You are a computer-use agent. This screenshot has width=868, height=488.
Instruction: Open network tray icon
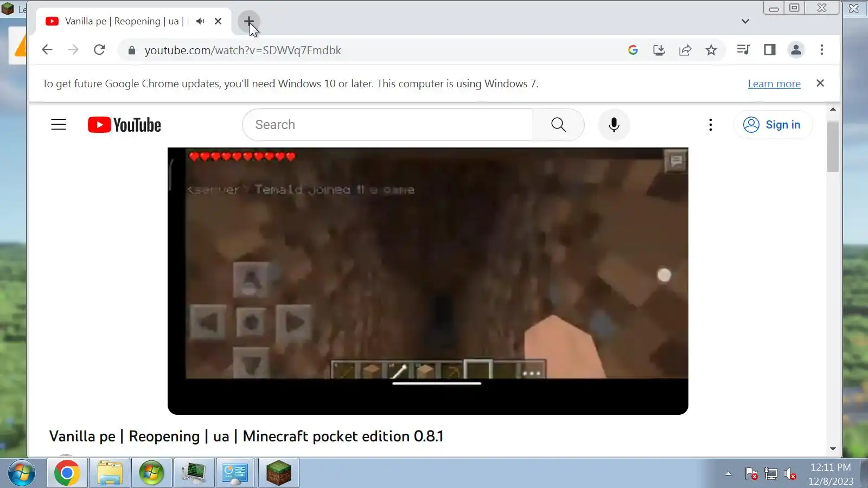click(x=771, y=474)
